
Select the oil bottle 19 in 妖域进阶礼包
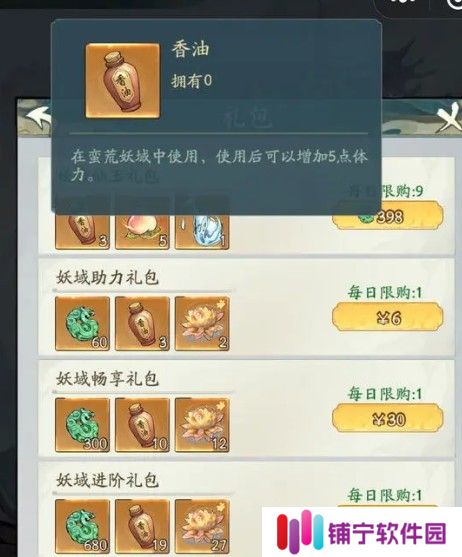tap(142, 526)
